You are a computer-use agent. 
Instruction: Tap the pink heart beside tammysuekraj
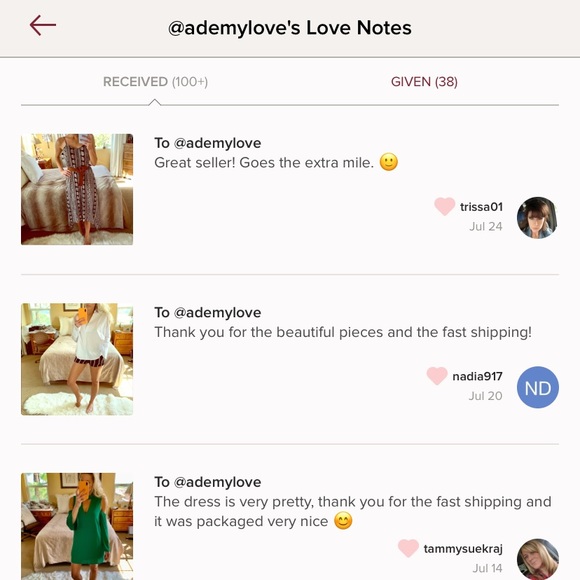[x=408, y=548]
